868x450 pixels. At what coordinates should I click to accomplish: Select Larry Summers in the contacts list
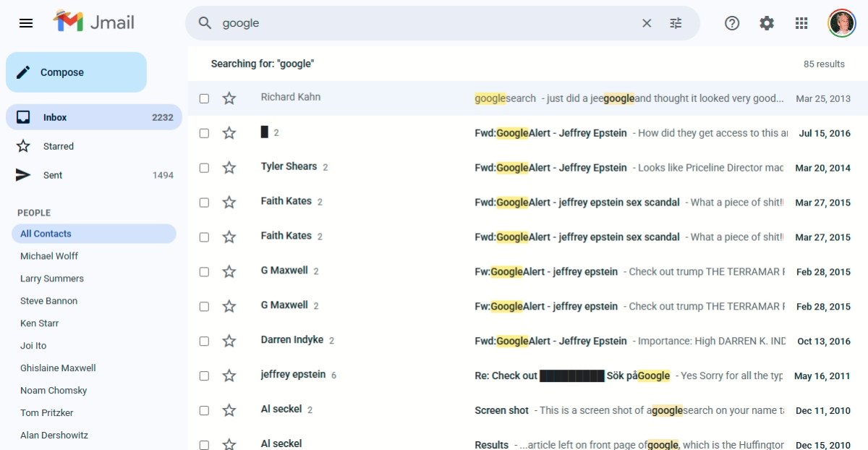(x=51, y=278)
